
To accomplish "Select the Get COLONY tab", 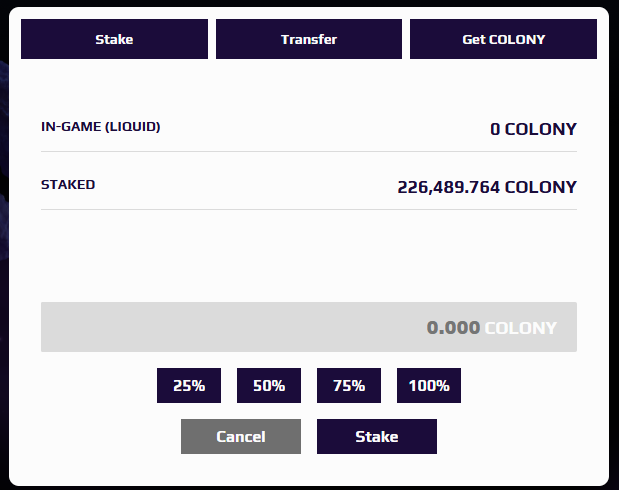I will (503, 40).
